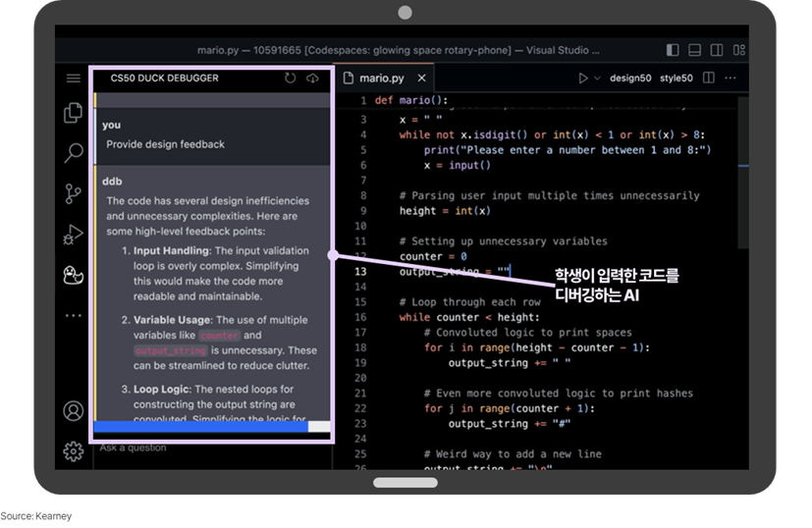Open the Explorer files view
Image resolution: width=812 pixels, height=528 pixels.
tap(73, 113)
